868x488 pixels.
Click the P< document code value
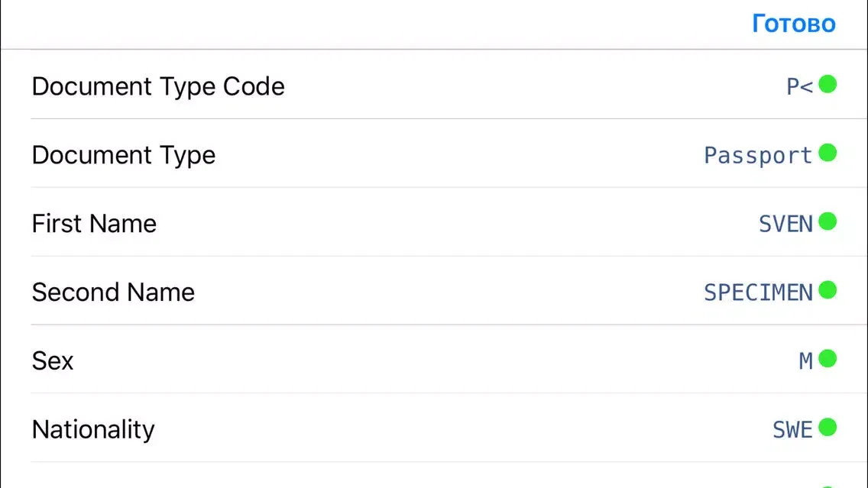[800, 87]
